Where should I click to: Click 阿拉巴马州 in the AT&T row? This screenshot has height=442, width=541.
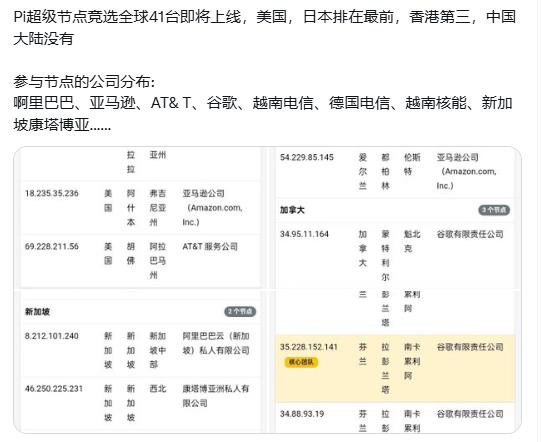pyautogui.click(x=158, y=261)
